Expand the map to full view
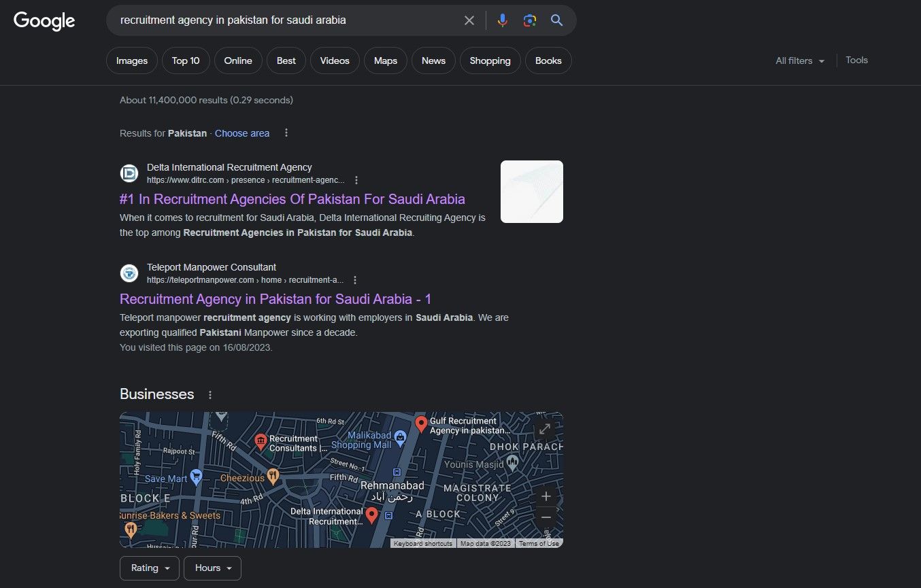The width and height of the screenshot is (921, 588). tap(544, 430)
